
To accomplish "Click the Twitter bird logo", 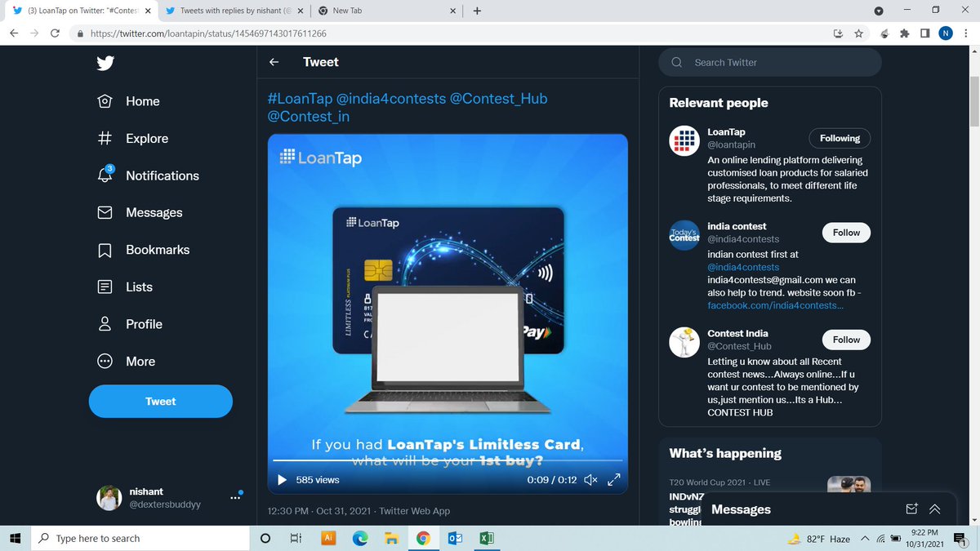I will coord(105,64).
